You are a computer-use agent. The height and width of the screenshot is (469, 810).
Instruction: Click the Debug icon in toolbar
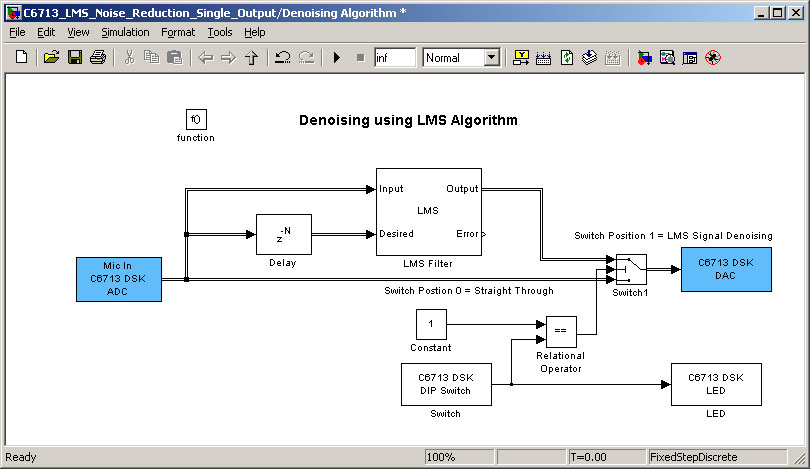pyautogui.click(x=713, y=58)
